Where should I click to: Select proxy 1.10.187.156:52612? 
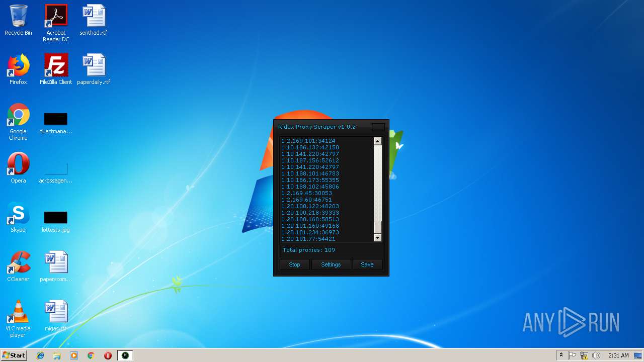point(310,160)
